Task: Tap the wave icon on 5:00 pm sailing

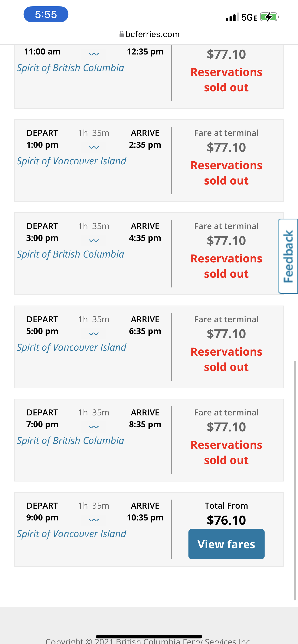Action: point(94,334)
